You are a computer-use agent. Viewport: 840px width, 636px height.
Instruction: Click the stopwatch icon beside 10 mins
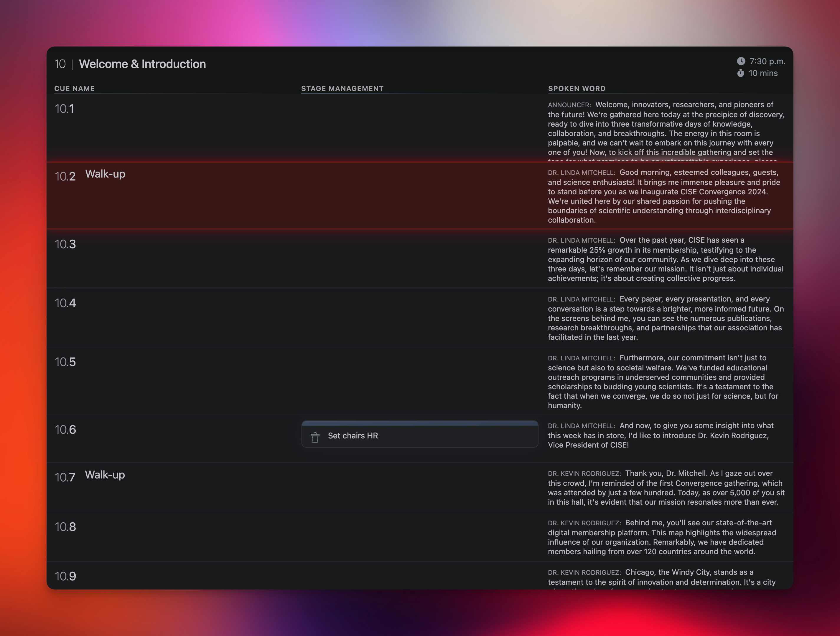pos(740,73)
